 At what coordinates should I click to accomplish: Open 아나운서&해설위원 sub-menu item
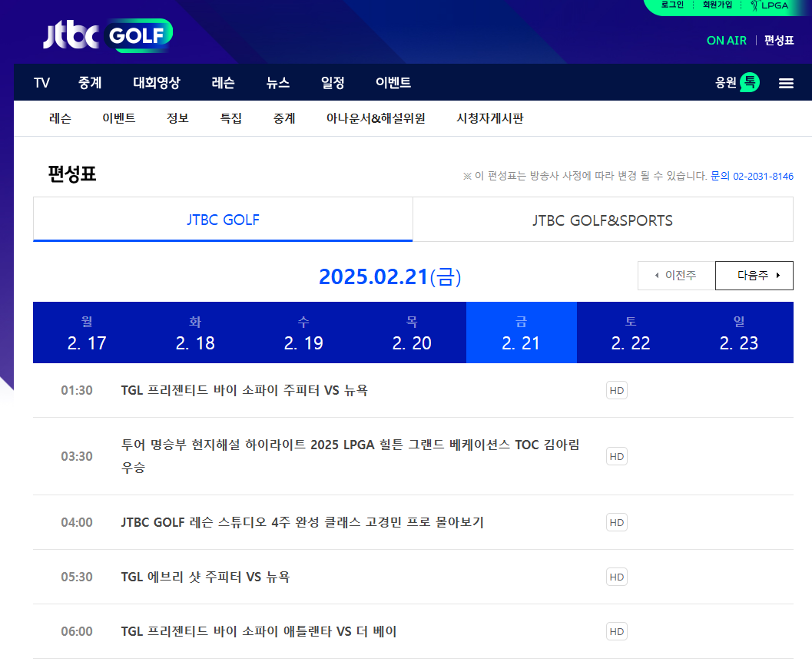click(376, 118)
